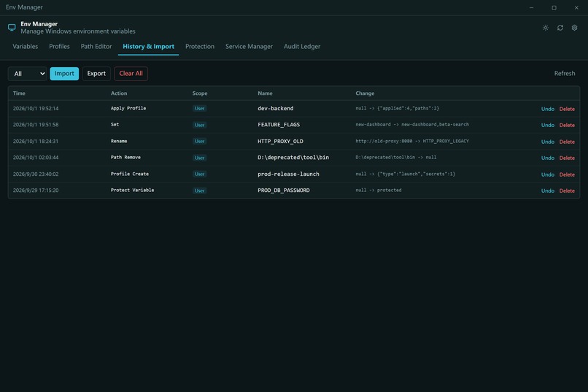Click the Protect Variable action cell
Screen dimensions: 588x392
click(132, 191)
